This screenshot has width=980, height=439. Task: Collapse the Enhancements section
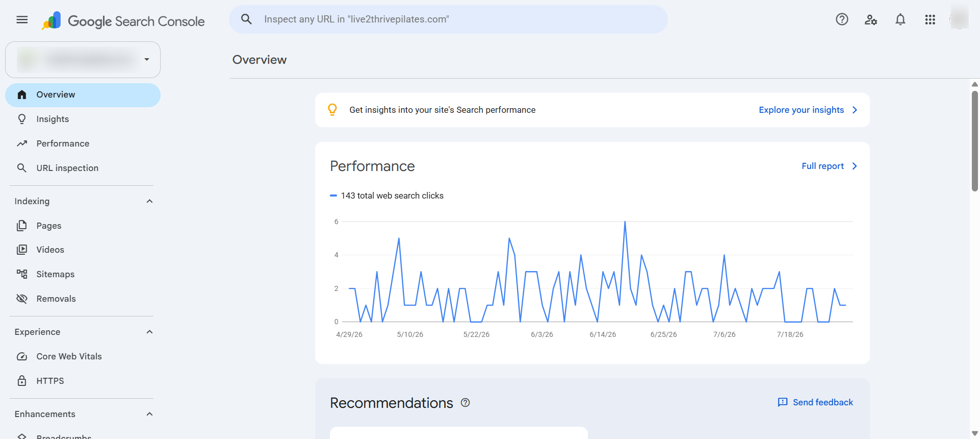pyautogui.click(x=149, y=414)
